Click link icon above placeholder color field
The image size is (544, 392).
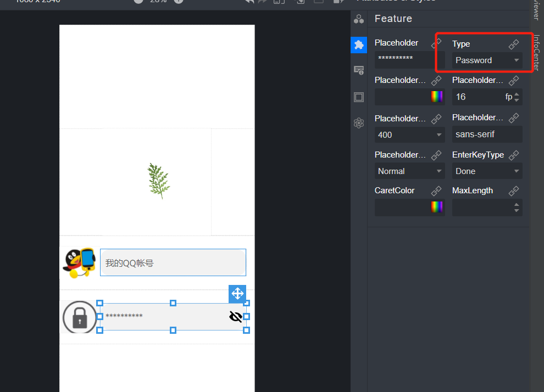tap(436, 80)
